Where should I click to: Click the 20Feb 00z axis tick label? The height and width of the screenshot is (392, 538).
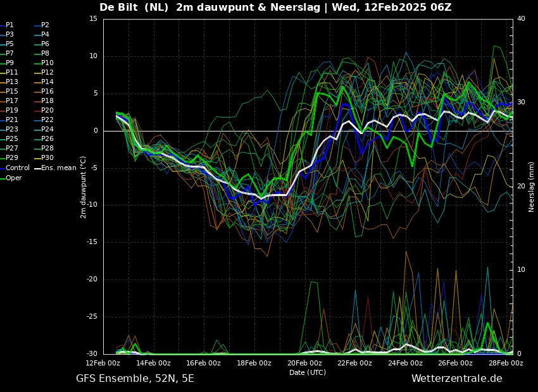304,363
